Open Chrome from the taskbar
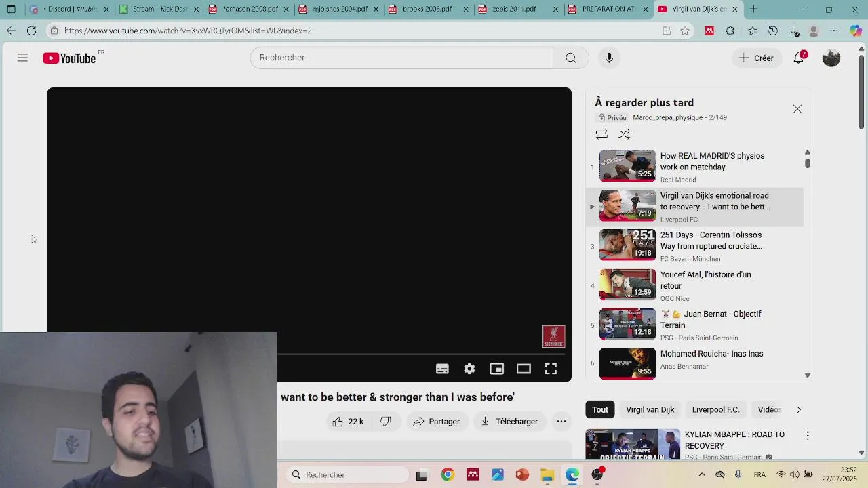Image resolution: width=868 pixels, height=488 pixels. 448,474
